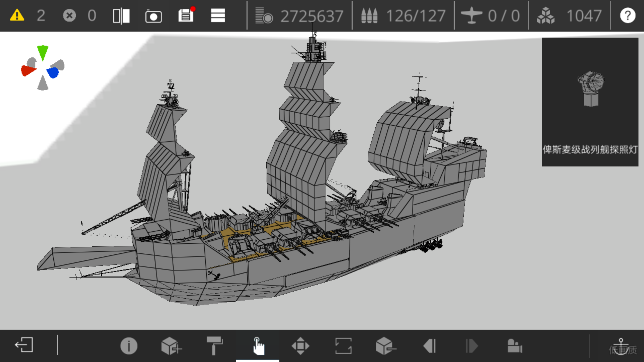
Task: Toggle the low quality anchor button
Action: pos(622,346)
